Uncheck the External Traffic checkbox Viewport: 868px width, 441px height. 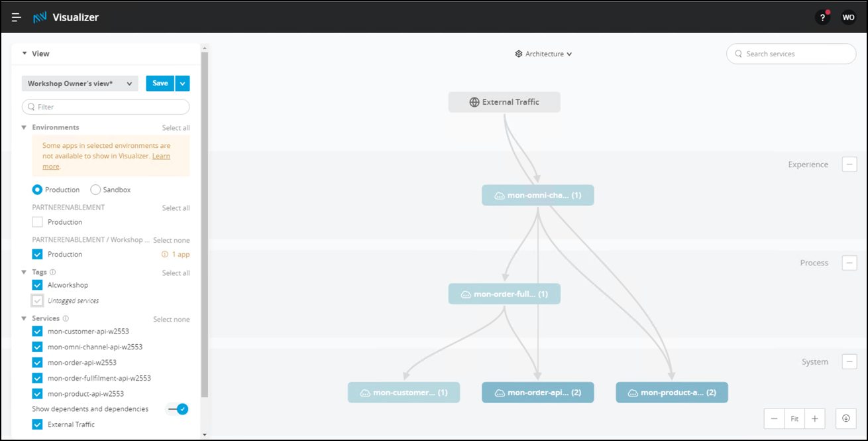(38, 424)
